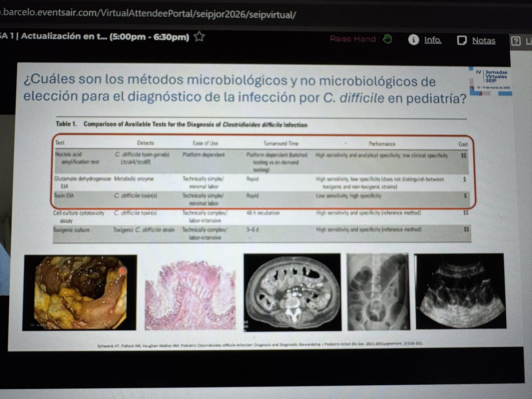This screenshot has height=399, width=532.
Task: Star the session as favorite
Action: pyautogui.click(x=199, y=36)
